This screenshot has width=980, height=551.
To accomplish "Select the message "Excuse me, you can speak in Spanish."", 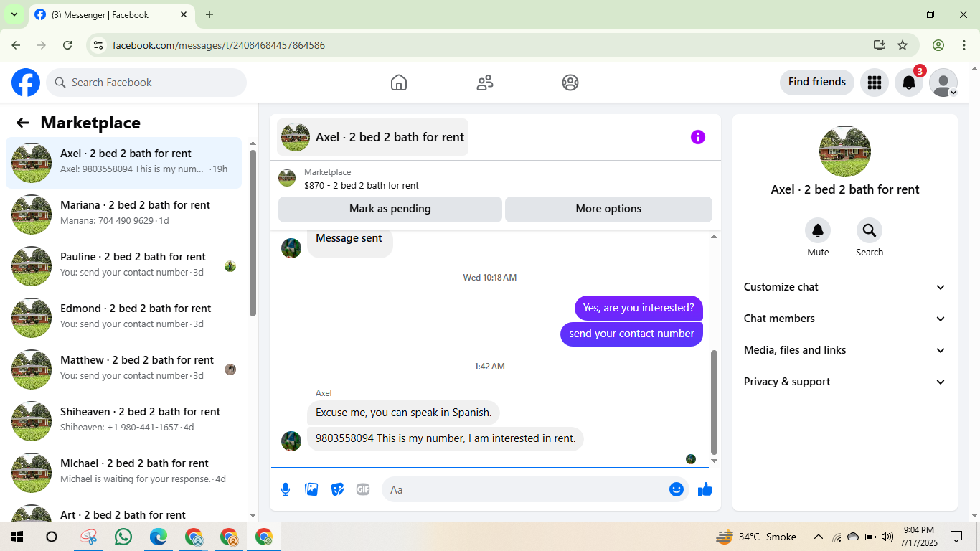I will click(x=404, y=413).
